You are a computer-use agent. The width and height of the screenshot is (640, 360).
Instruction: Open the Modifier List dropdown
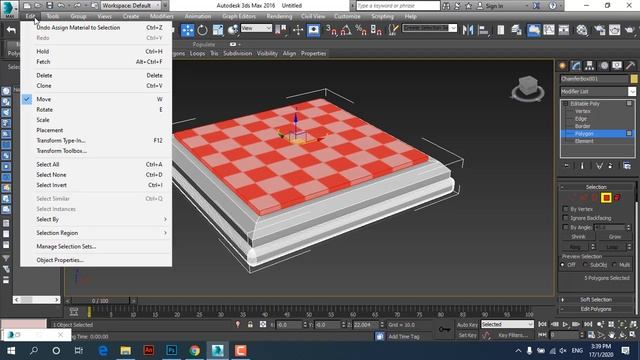[x=598, y=91]
